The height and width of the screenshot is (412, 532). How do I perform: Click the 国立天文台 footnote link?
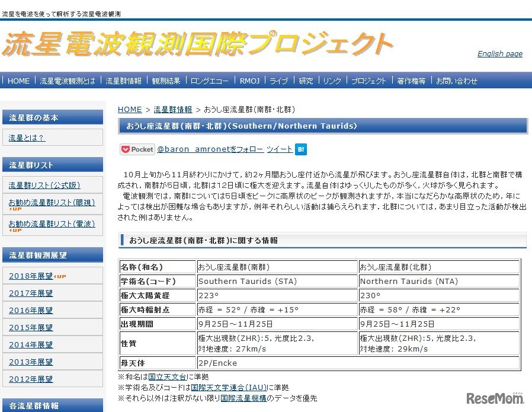click(167, 376)
